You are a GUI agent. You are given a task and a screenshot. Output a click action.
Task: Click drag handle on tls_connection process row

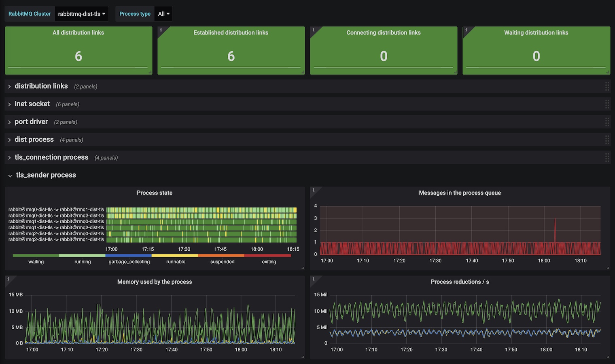(x=607, y=157)
